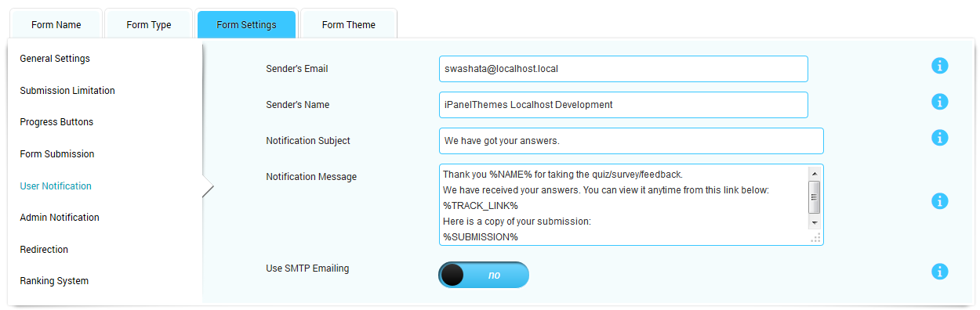
Task: Click the message box scroll down arrow
Action: [x=814, y=223]
